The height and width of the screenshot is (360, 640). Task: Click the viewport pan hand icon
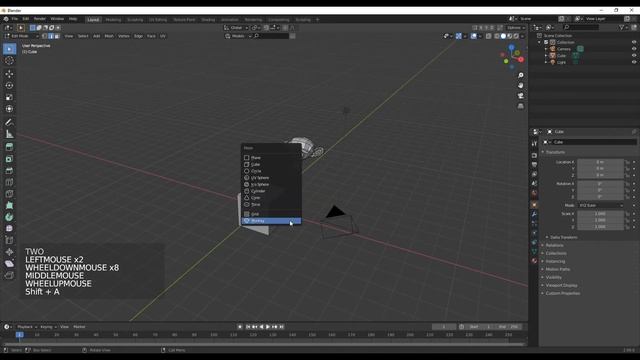[521, 86]
